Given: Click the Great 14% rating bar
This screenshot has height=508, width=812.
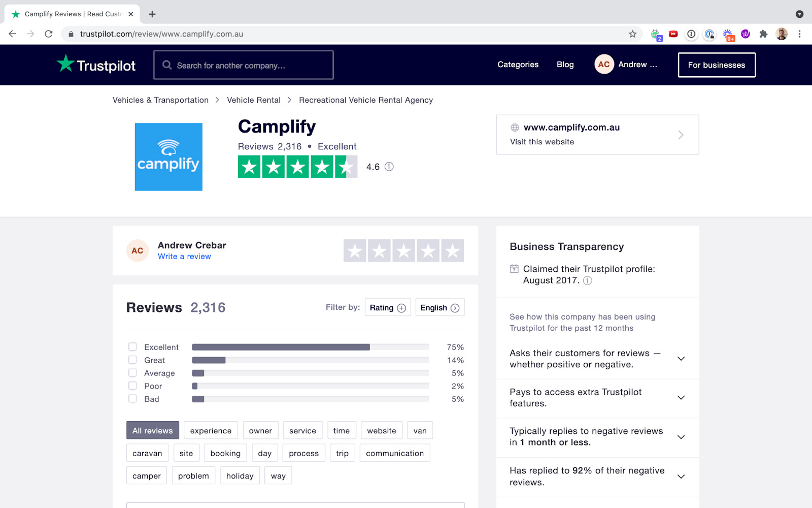Looking at the screenshot, I should click(311, 360).
